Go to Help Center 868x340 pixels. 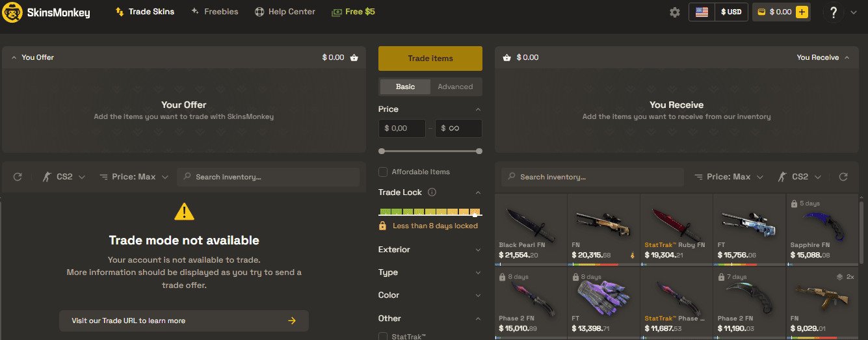(x=285, y=12)
